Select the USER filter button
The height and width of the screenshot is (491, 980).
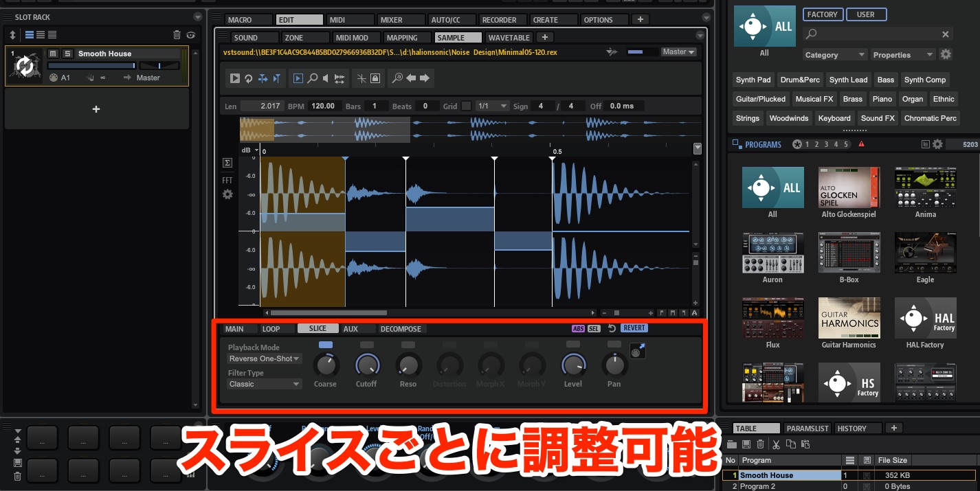point(866,14)
